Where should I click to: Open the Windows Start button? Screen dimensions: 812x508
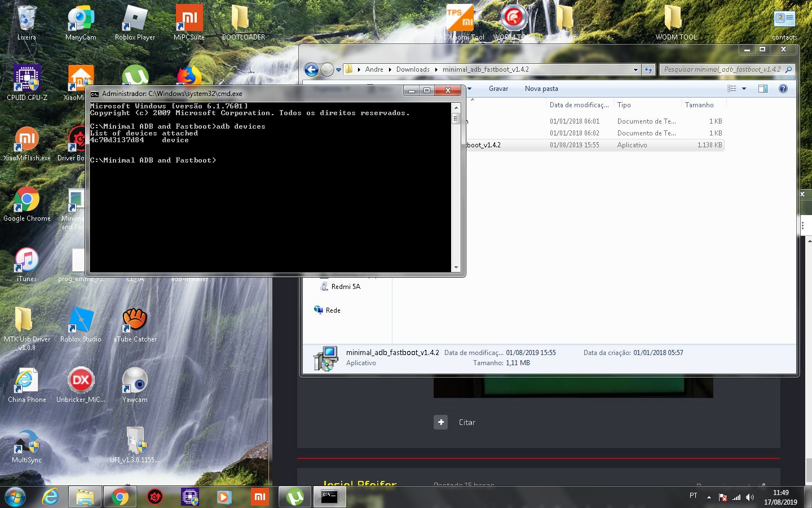tap(15, 497)
